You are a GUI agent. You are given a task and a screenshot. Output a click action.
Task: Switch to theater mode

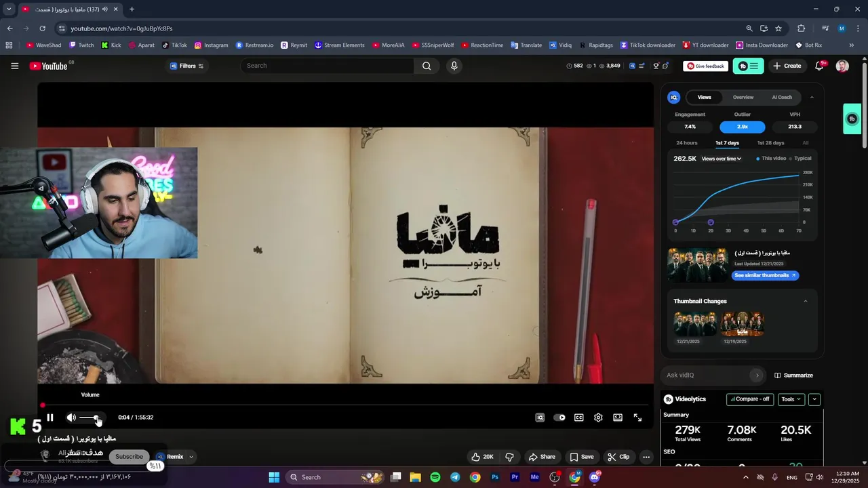click(618, 418)
